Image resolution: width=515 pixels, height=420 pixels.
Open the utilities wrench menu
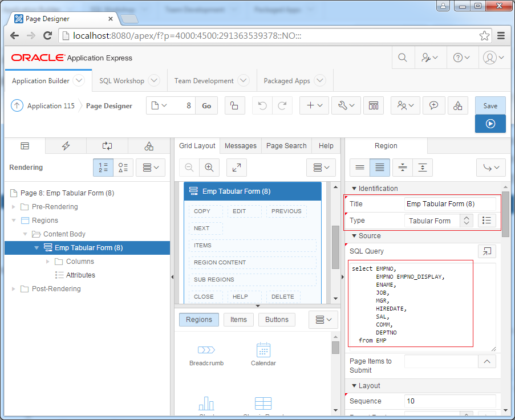[346, 105]
